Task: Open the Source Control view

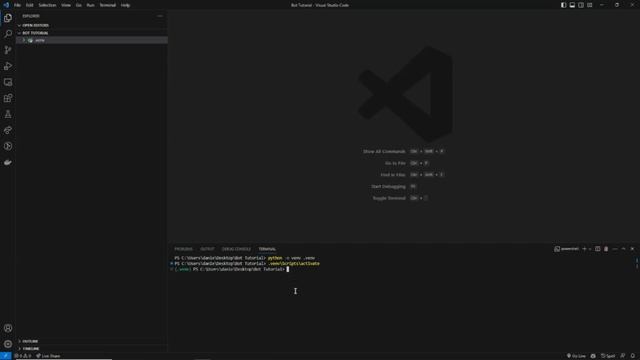Action: [x=8, y=50]
